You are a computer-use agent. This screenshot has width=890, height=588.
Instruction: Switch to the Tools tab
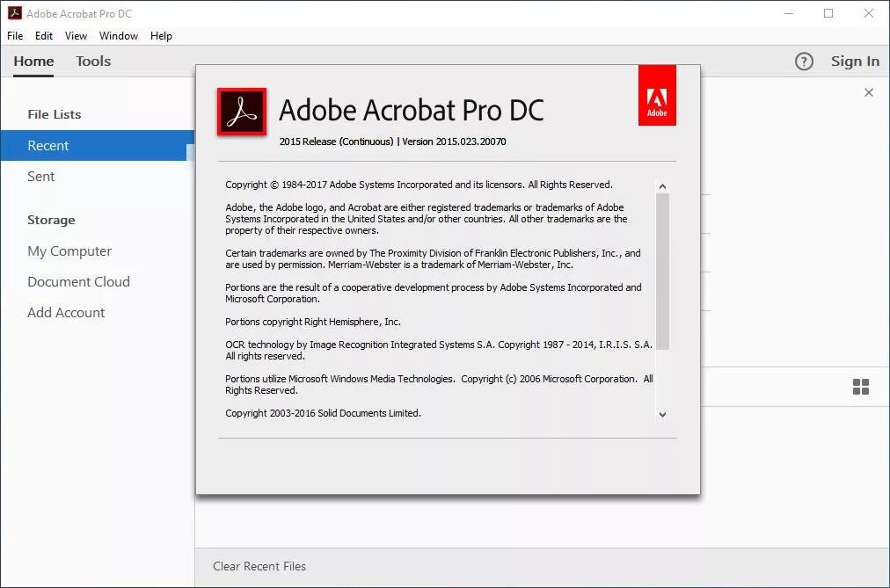point(93,62)
